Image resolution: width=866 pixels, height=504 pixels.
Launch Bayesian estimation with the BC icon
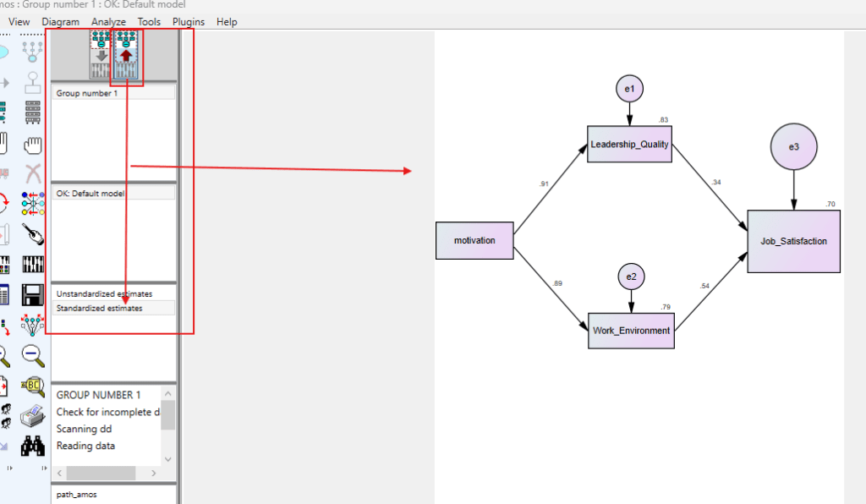tap(32, 386)
